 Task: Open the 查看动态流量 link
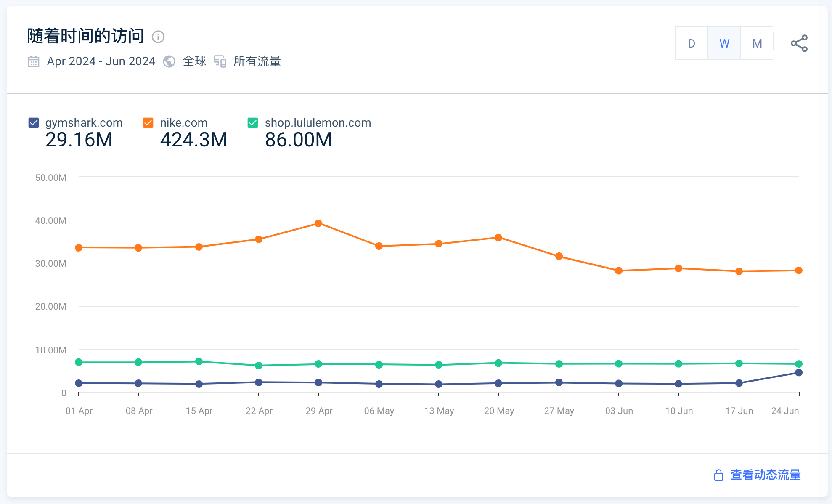pos(765,475)
